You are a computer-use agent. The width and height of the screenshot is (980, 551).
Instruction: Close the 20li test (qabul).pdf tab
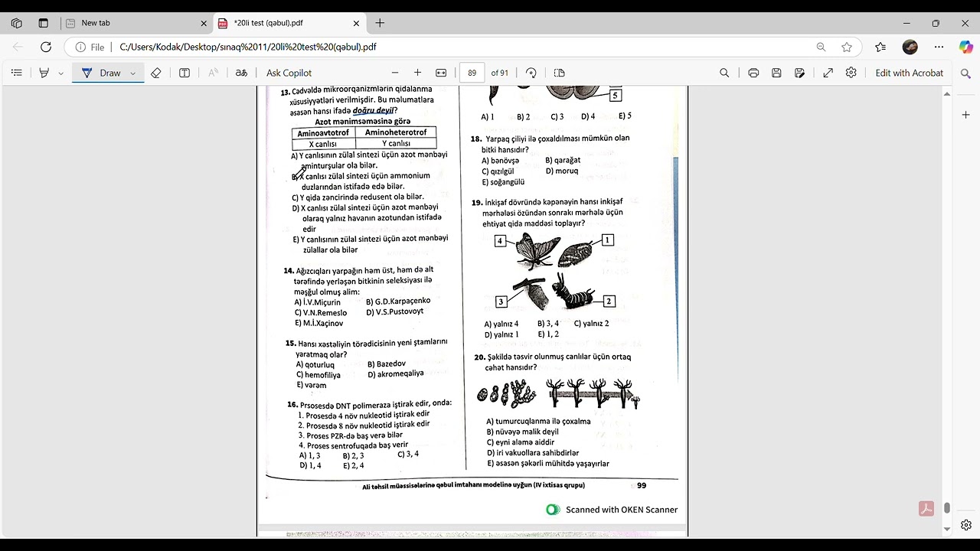pyautogui.click(x=357, y=23)
